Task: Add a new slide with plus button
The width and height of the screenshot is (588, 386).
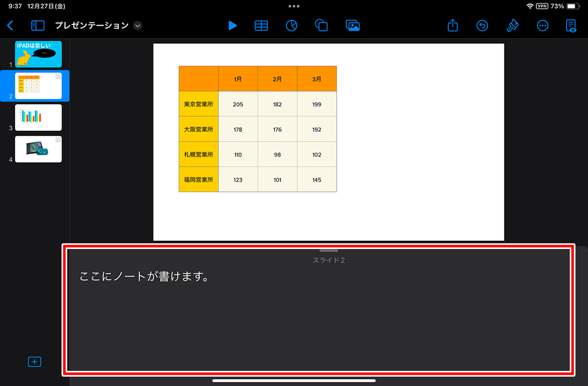Action: click(x=34, y=362)
